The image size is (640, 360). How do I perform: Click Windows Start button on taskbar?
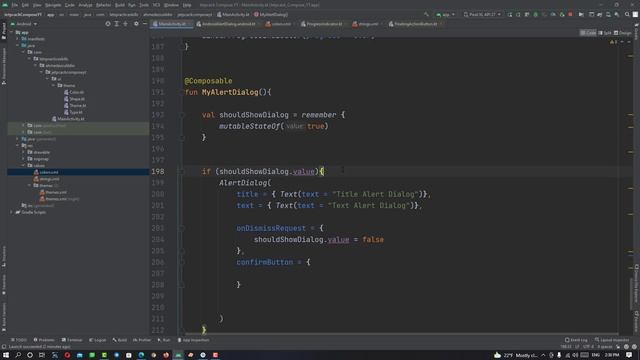coord(6,355)
